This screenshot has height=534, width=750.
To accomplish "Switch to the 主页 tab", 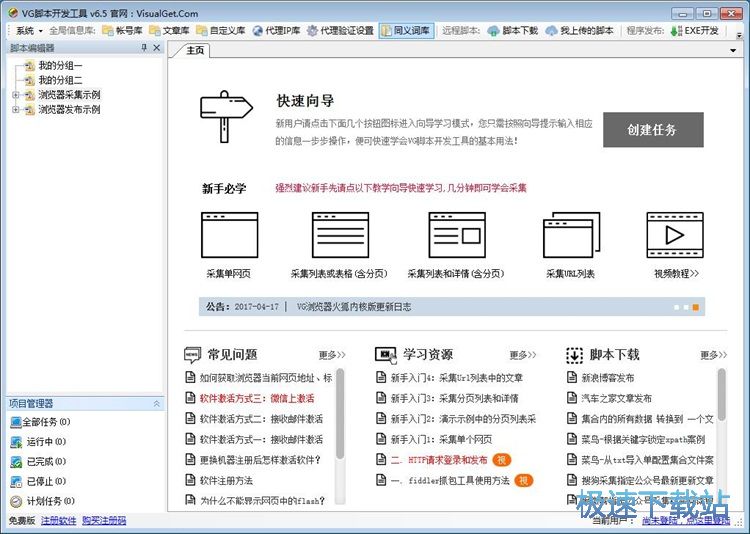I will tap(195, 50).
